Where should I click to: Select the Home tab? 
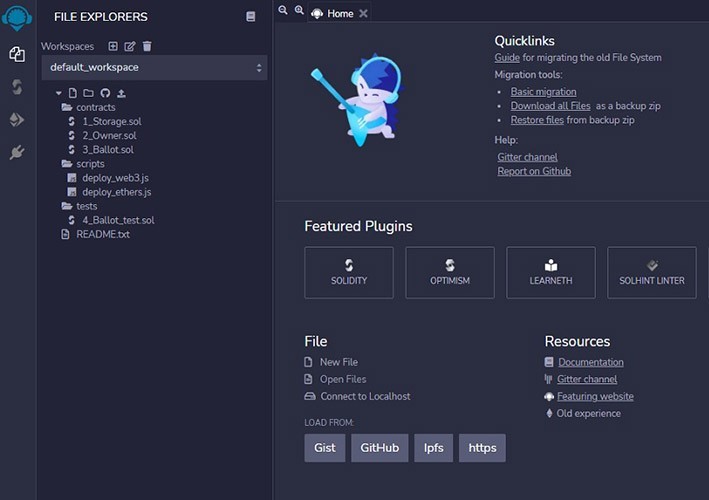(340, 14)
